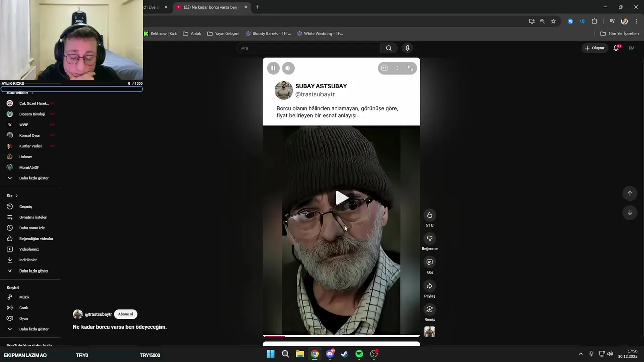Show hidden system tray icons
Viewport: 644px width, 362px height.
580,354
